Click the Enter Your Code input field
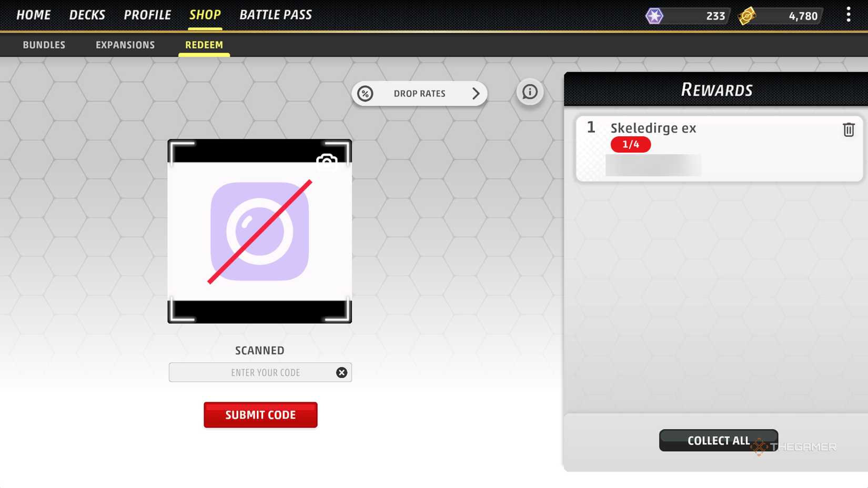The height and width of the screenshot is (488, 868). coord(260,372)
